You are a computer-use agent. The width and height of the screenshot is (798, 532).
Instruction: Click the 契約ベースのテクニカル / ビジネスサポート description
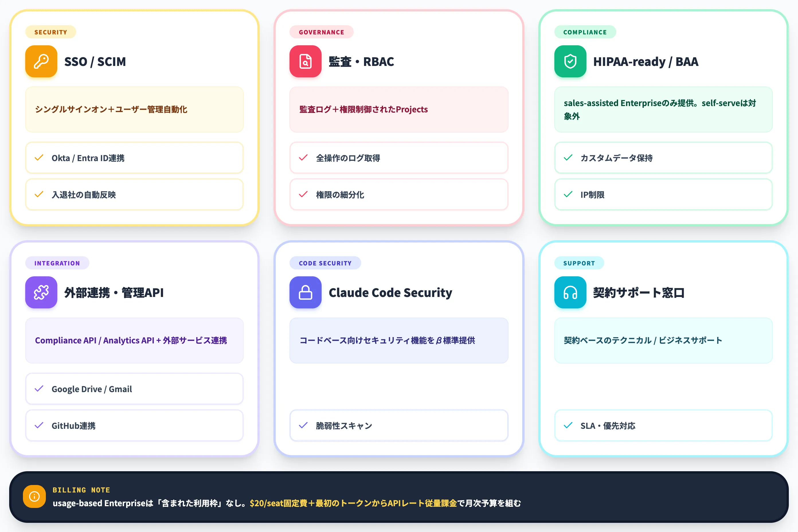click(643, 341)
